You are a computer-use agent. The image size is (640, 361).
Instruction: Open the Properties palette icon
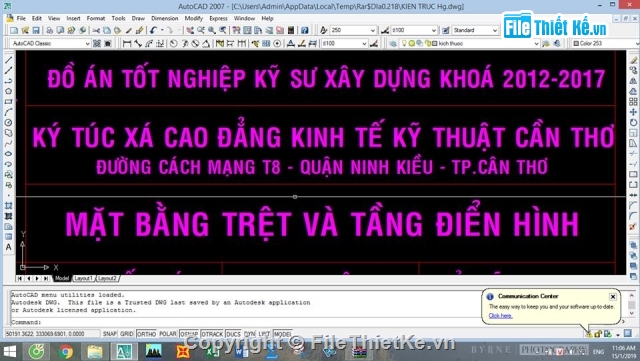pyautogui.click(x=236, y=30)
